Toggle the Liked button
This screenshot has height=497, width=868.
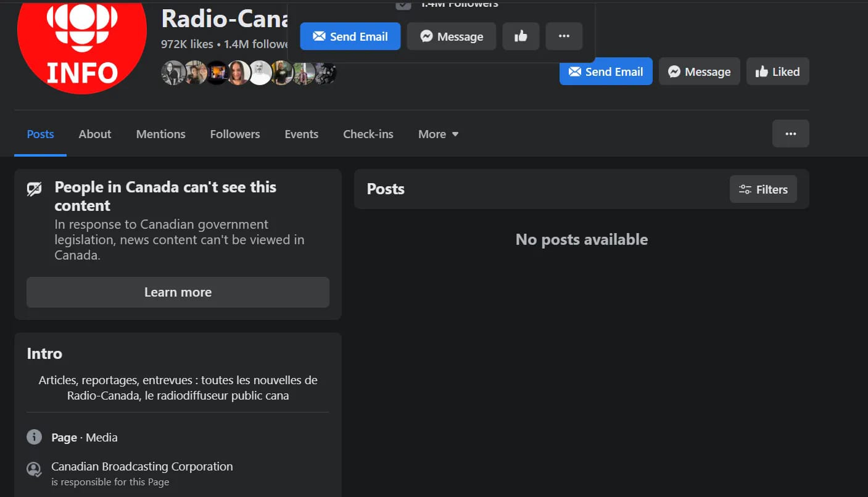[778, 72]
